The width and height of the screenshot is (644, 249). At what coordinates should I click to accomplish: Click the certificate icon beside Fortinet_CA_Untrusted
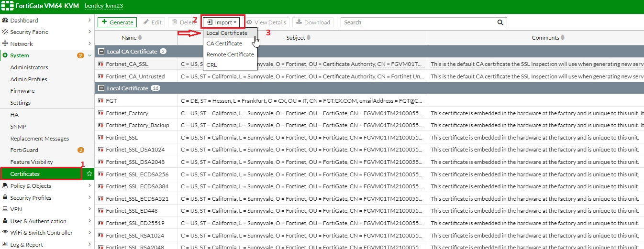[101, 76]
